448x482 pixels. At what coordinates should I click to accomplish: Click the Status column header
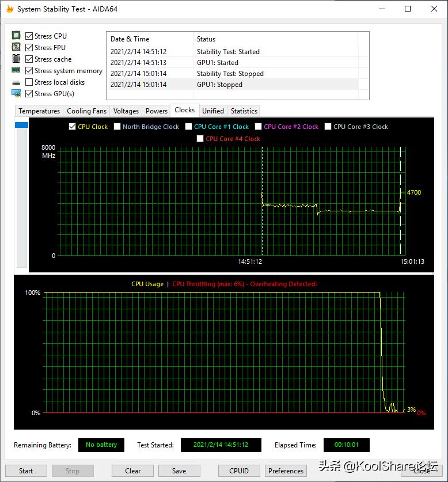(275, 39)
